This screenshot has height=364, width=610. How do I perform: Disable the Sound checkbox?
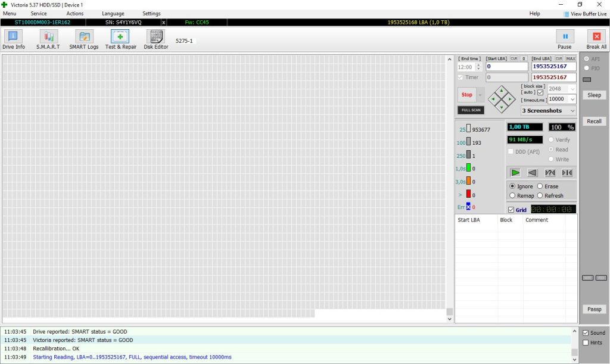click(x=586, y=333)
